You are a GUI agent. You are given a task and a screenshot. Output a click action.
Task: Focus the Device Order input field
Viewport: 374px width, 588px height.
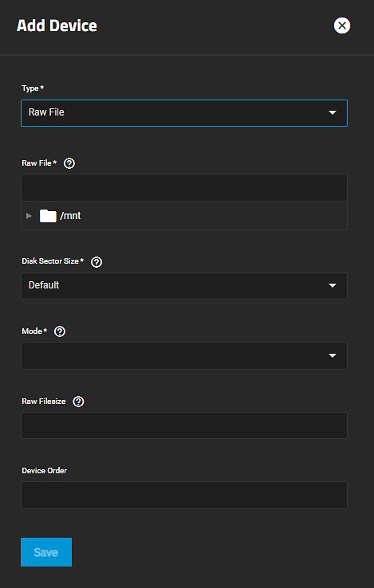(184, 495)
